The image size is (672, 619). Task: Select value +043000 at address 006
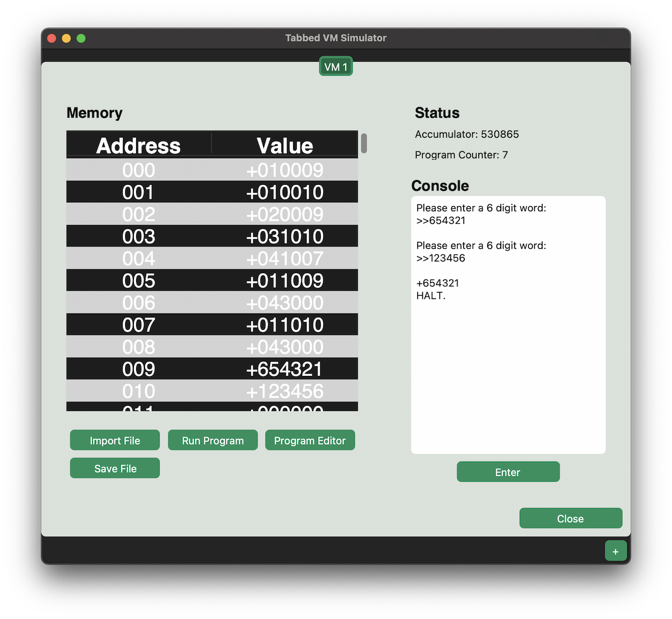(x=285, y=302)
